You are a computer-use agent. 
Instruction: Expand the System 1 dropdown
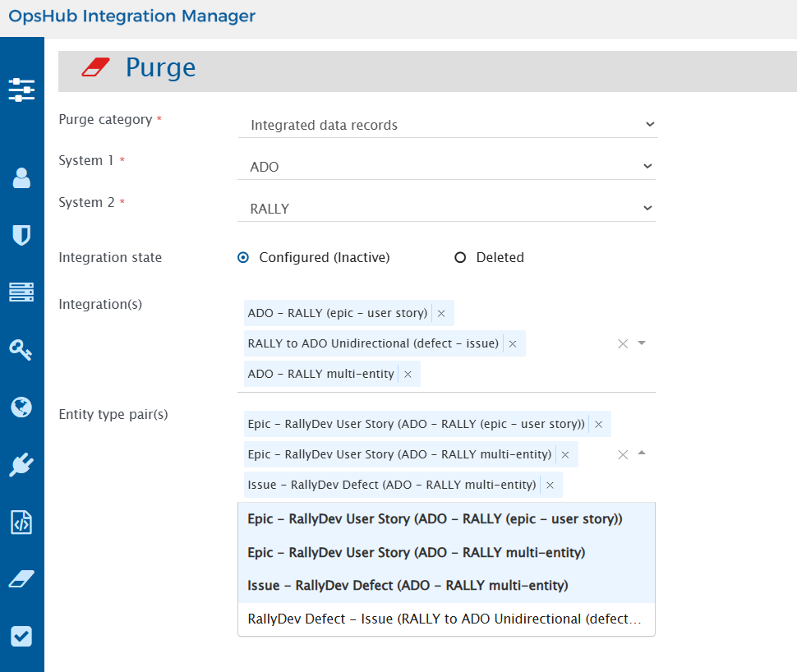[x=448, y=167]
